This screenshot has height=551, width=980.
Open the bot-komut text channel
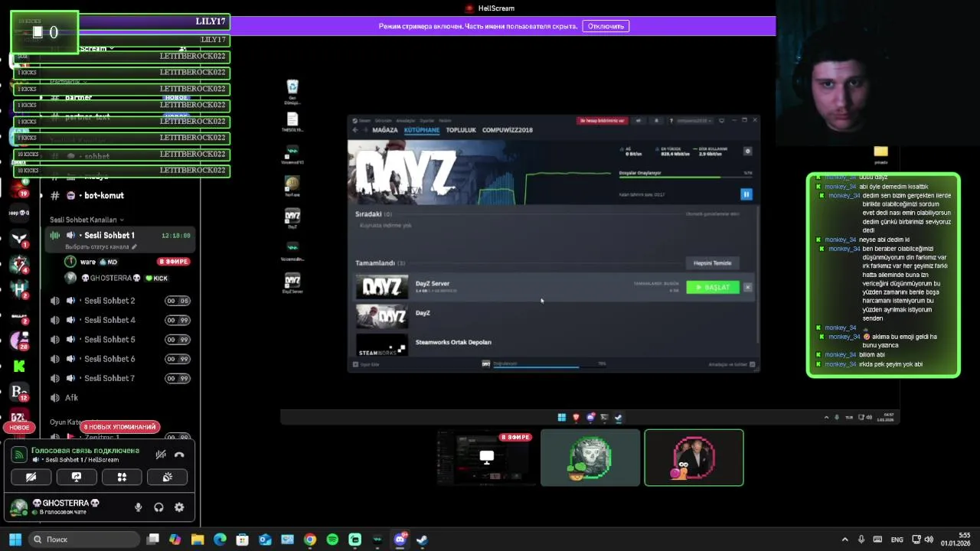pyautogui.click(x=119, y=196)
